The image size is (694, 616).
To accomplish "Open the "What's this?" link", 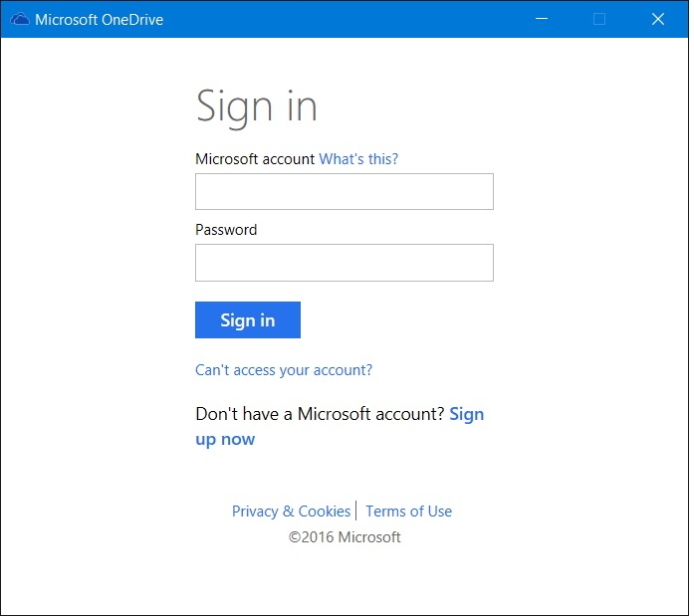I will click(x=358, y=159).
